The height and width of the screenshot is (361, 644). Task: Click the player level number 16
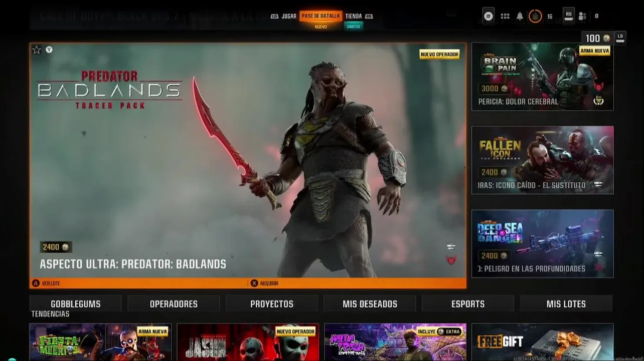[550, 17]
